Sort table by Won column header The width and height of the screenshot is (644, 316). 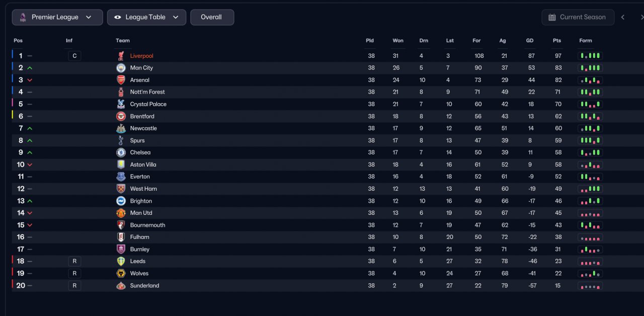click(x=398, y=41)
